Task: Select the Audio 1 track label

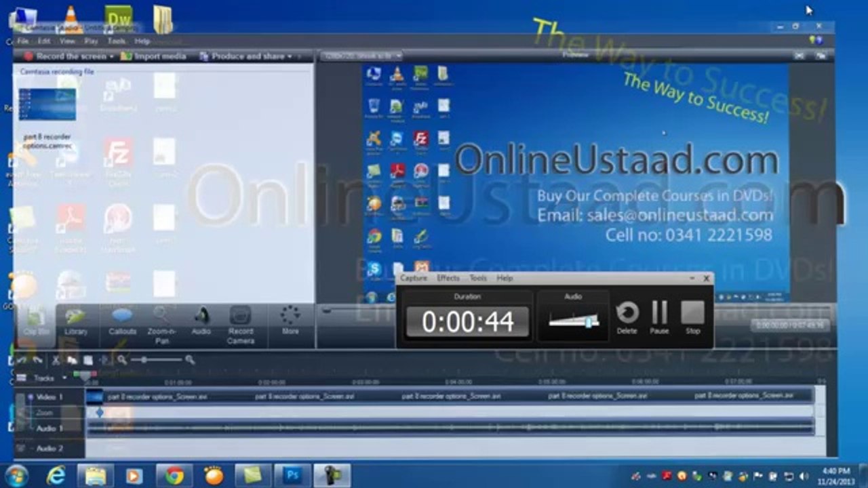Action: 50,428
